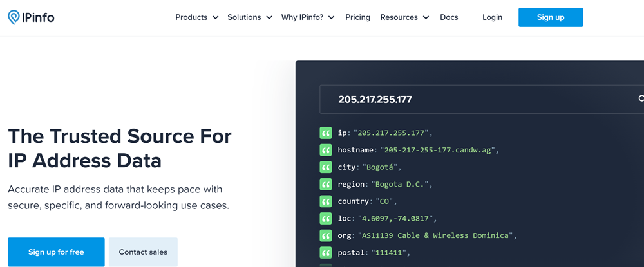Click the Login link
Image resolution: width=644 pixels, height=267 pixels.
[x=492, y=17]
